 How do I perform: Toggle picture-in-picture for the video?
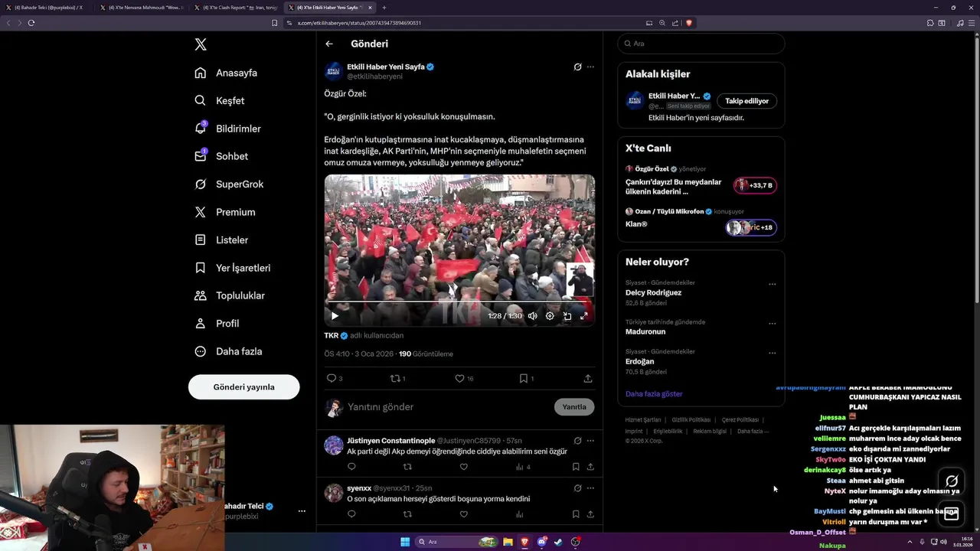(x=567, y=315)
